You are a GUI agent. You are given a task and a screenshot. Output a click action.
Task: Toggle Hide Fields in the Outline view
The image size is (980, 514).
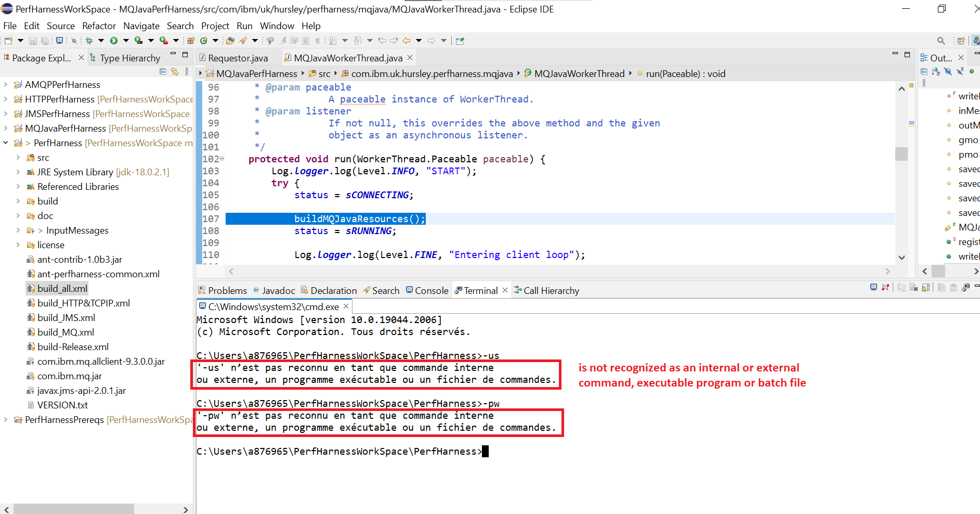pyautogui.click(x=948, y=72)
